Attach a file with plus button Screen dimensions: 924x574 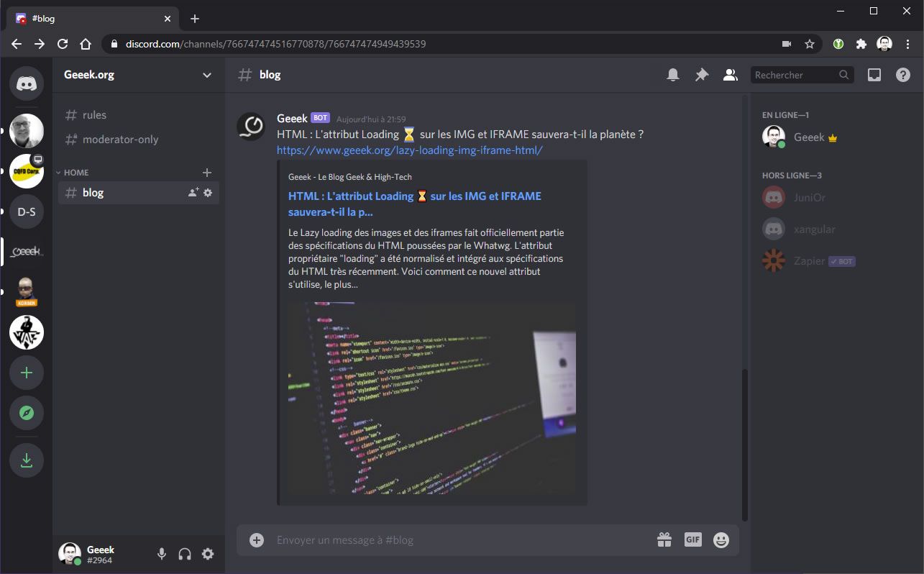(257, 540)
